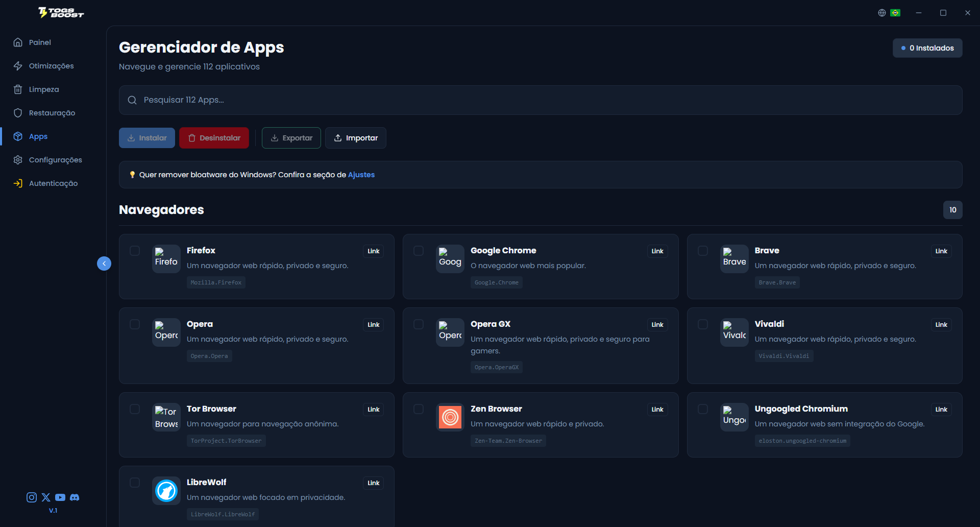
Task: Click the Vivaldi app icon
Action: pos(734,332)
